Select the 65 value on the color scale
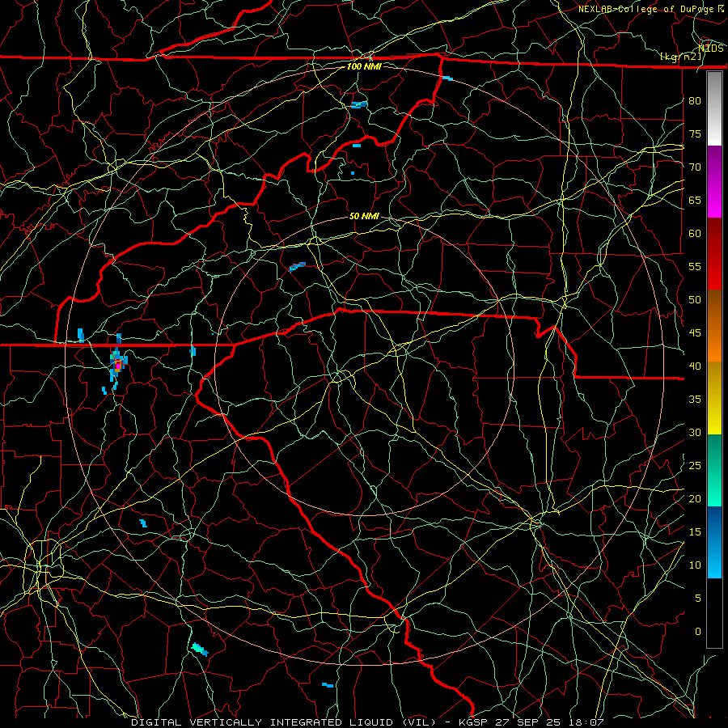 coord(695,200)
